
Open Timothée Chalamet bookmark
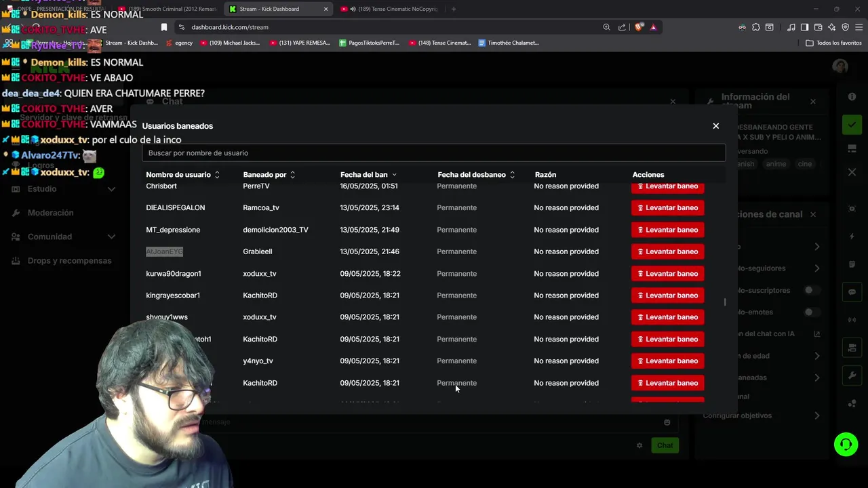(x=509, y=43)
